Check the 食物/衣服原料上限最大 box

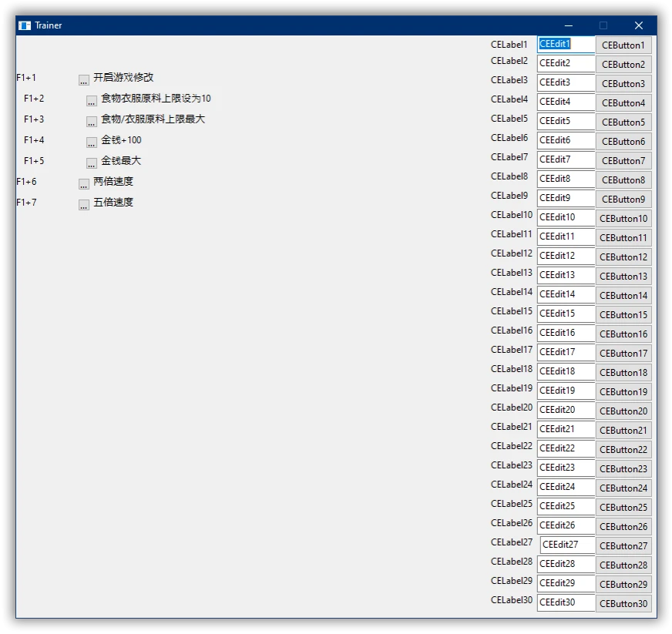pyautogui.click(x=91, y=122)
